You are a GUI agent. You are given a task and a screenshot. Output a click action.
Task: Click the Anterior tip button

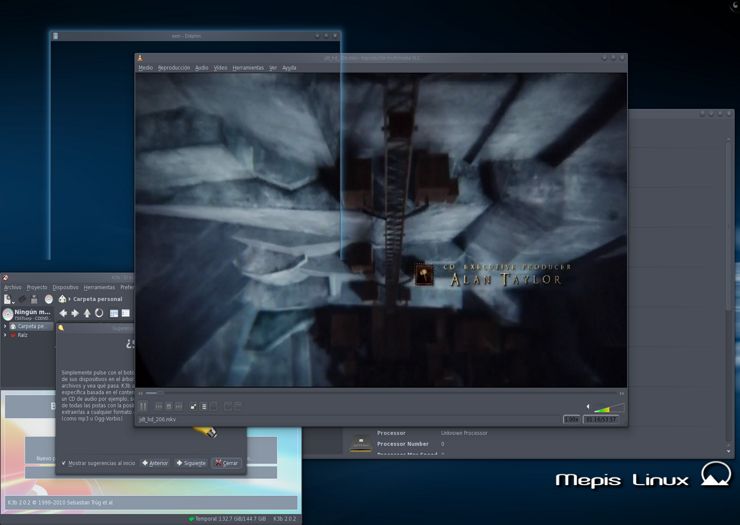pyautogui.click(x=155, y=463)
